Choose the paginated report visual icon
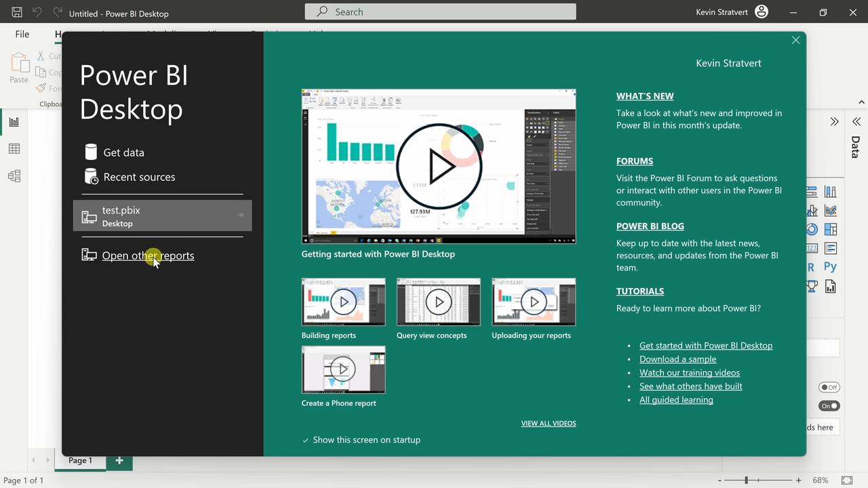The width and height of the screenshot is (868, 488). (830, 286)
